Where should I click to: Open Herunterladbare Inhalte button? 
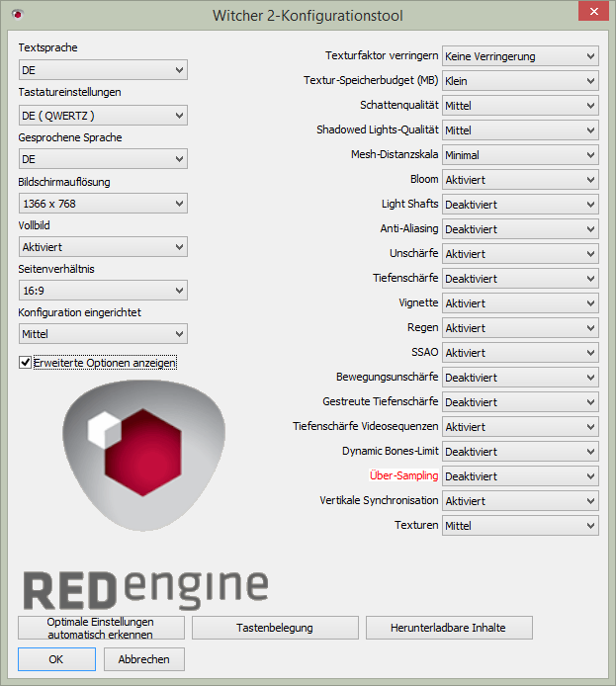449,628
